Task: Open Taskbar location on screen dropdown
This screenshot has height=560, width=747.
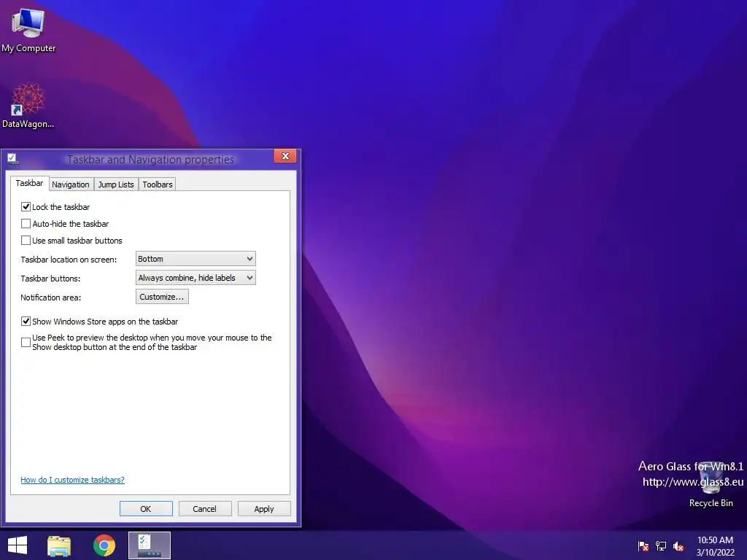Action: 196,259
